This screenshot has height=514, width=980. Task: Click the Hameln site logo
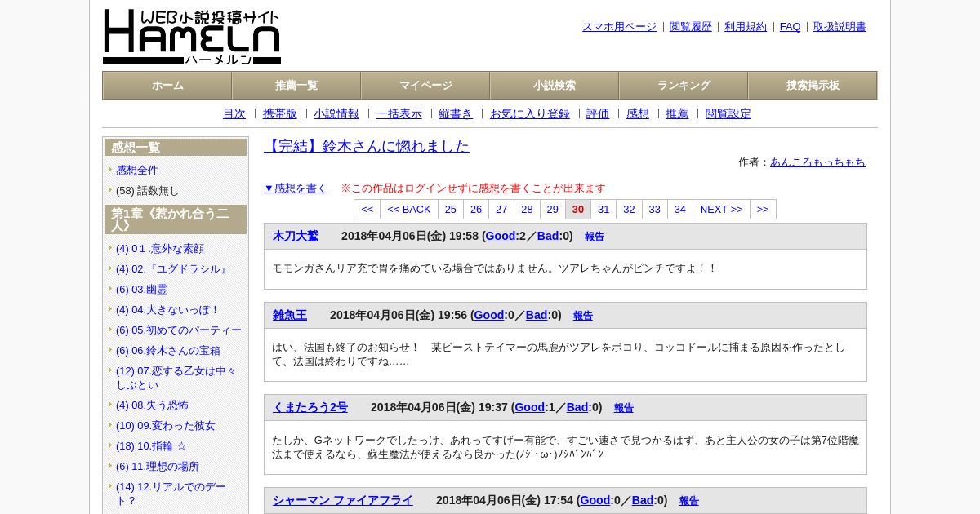(192, 37)
